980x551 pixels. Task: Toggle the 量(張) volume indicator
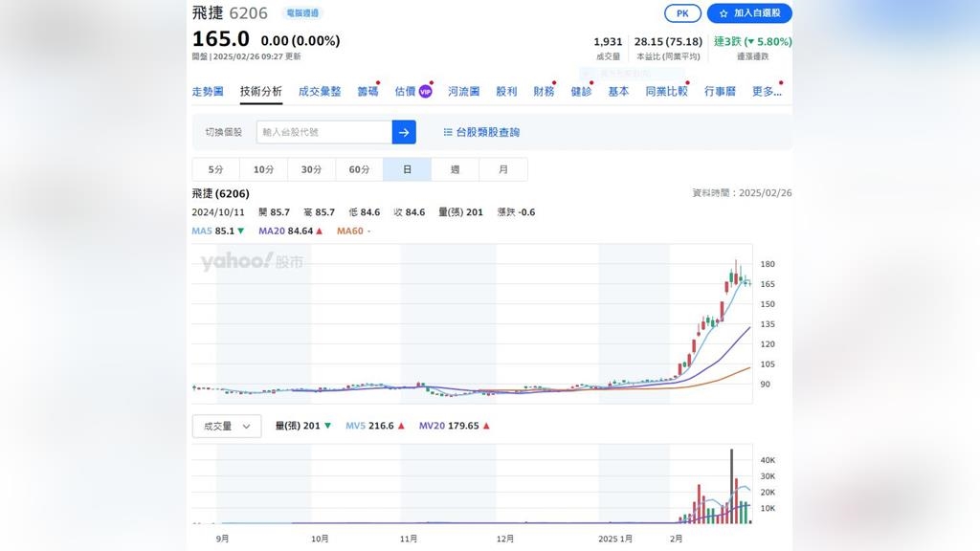pos(291,426)
